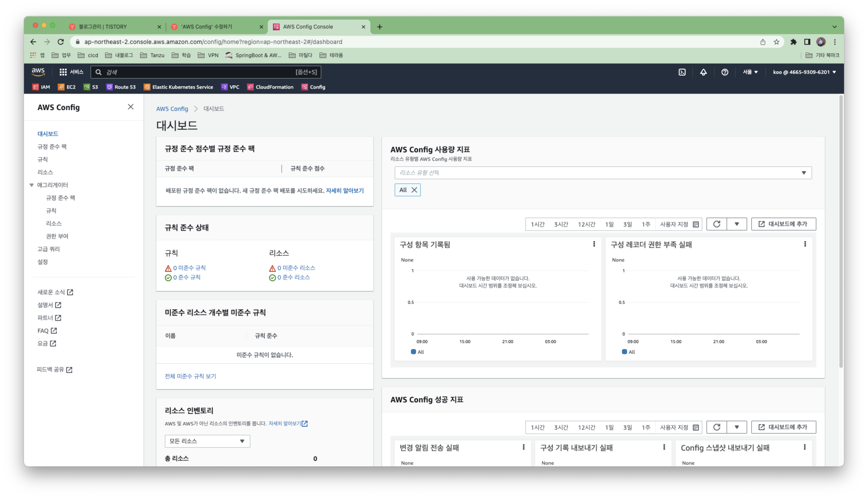The image size is (868, 498).
Task: Click custom range calendar icon in usage metrics
Action: [695, 224]
